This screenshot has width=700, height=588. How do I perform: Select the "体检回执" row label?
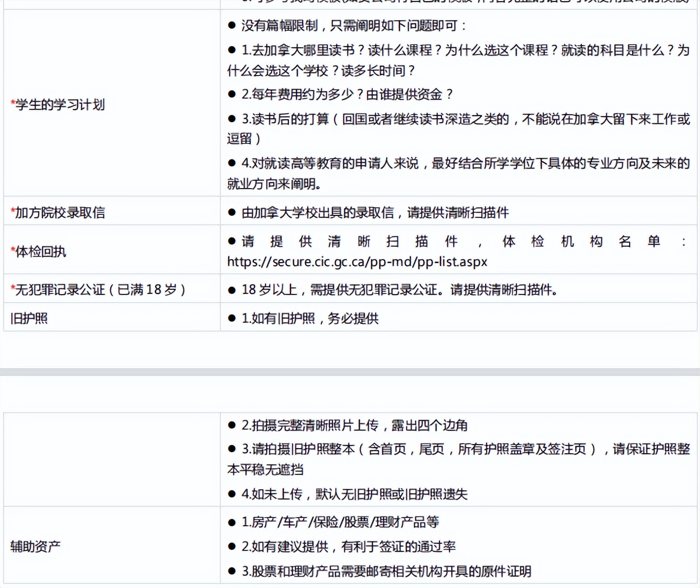(39, 251)
